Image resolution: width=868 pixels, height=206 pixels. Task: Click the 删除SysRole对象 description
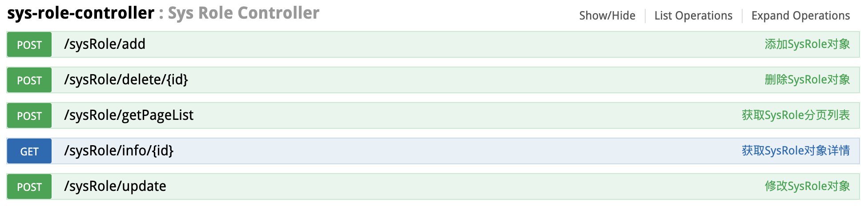pos(807,80)
